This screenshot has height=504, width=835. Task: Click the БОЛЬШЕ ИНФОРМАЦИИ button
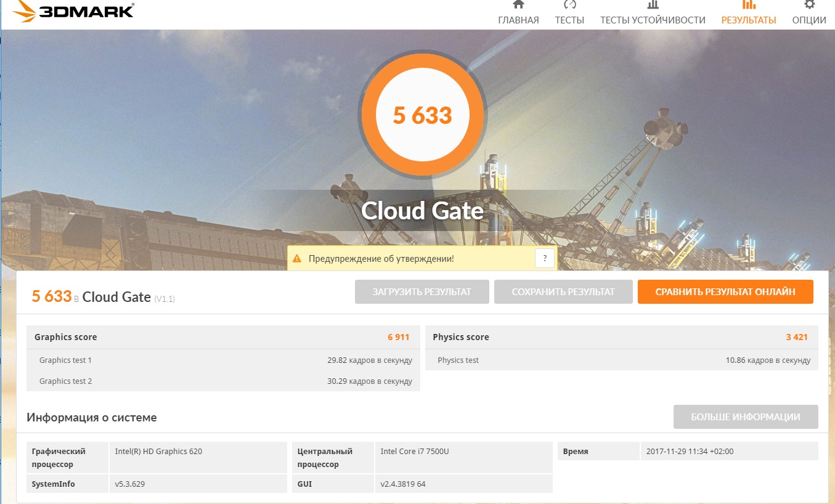coord(746,417)
